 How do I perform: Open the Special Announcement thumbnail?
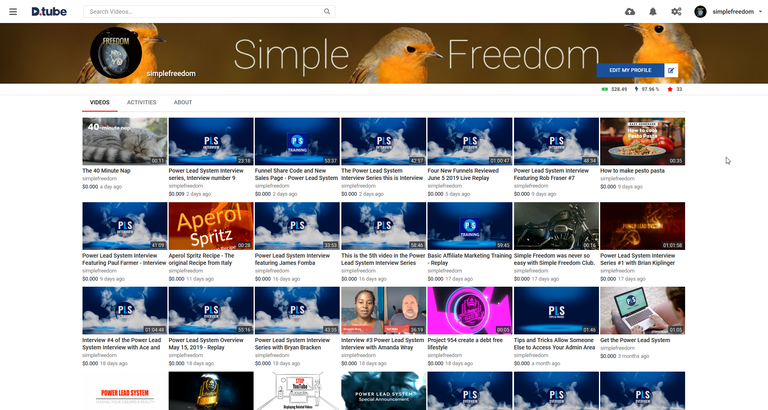click(x=384, y=391)
